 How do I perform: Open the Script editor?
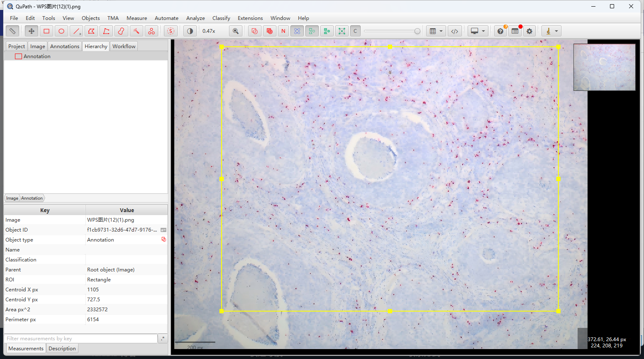pyautogui.click(x=455, y=31)
